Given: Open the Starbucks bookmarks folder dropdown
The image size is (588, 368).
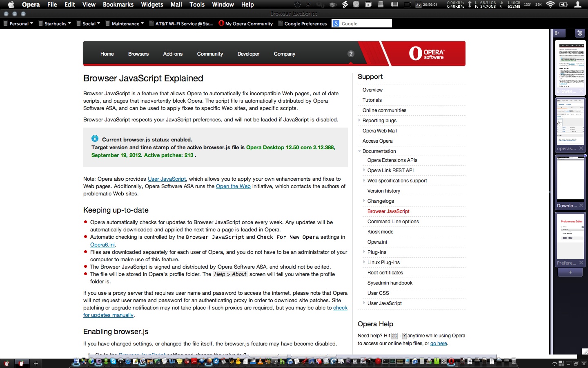Looking at the screenshot, I should click(x=55, y=24).
